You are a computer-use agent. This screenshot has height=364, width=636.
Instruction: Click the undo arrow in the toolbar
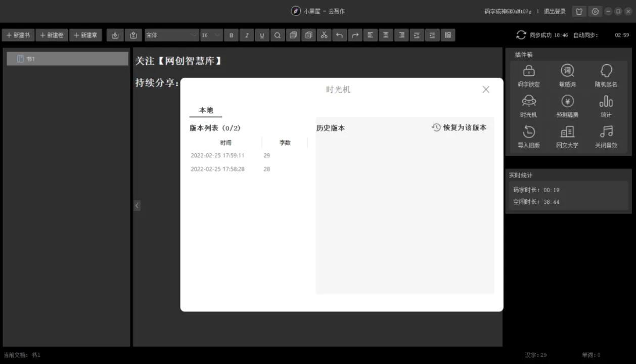tap(339, 35)
